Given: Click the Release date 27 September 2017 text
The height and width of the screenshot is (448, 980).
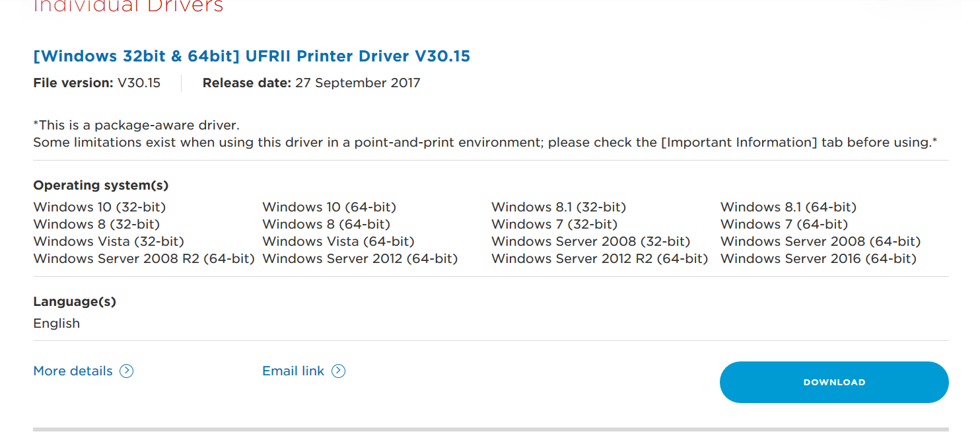Looking at the screenshot, I should coord(312,83).
